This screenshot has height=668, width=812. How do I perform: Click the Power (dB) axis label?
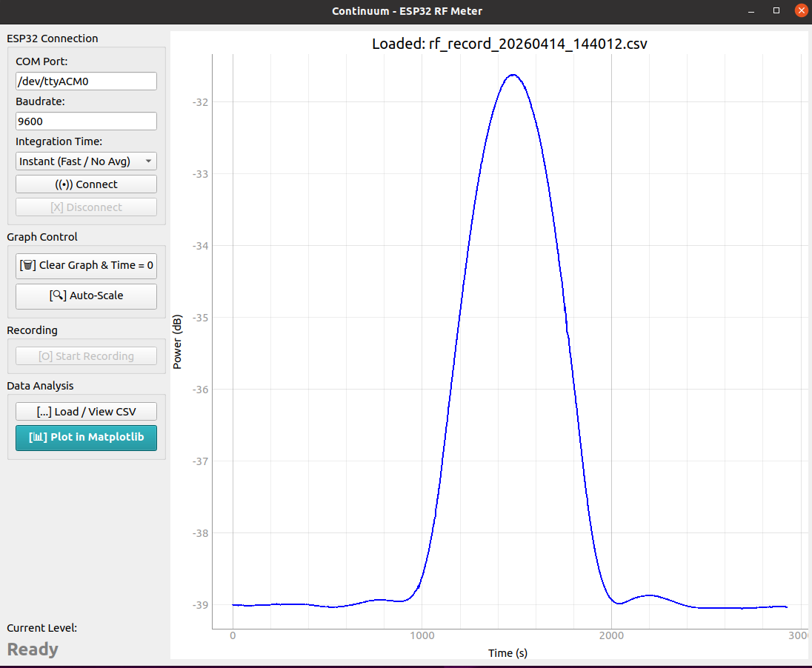(177, 342)
